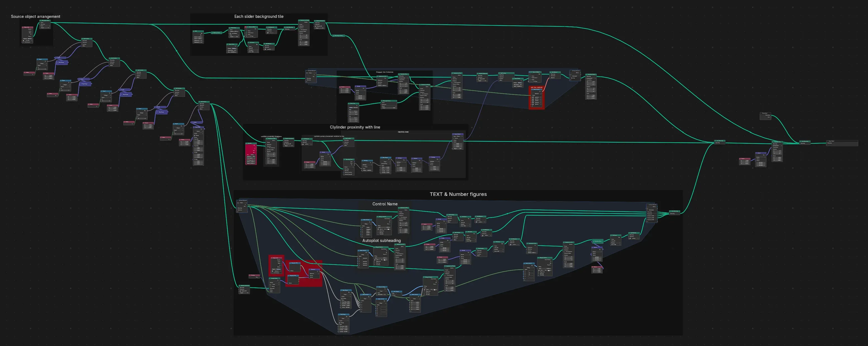Click Angle field on Vector Rotate node
The height and width of the screenshot is (346, 868).
tap(458, 149)
